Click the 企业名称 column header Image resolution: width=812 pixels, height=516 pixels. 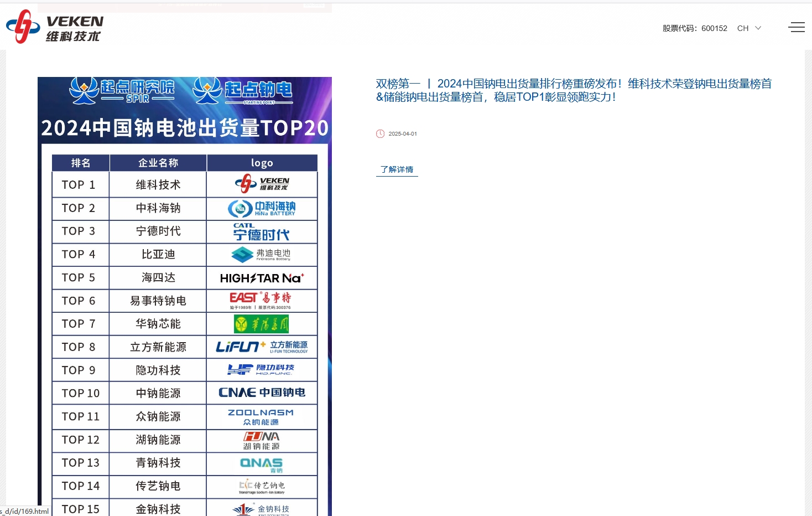click(x=158, y=163)
